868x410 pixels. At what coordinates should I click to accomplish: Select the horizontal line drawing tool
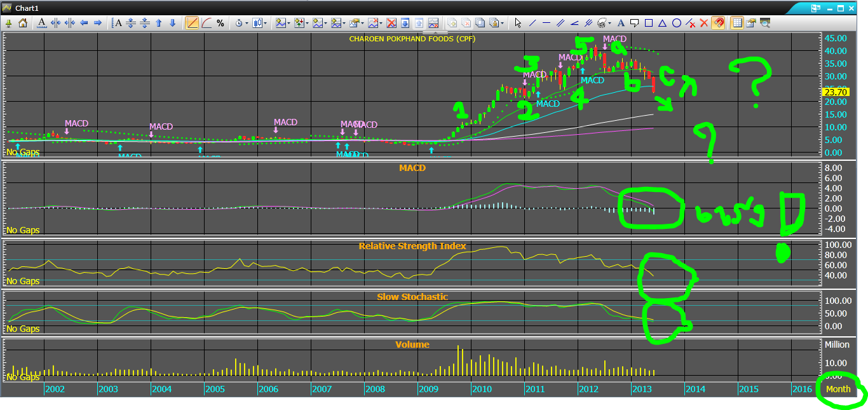[x=546, y=23]
